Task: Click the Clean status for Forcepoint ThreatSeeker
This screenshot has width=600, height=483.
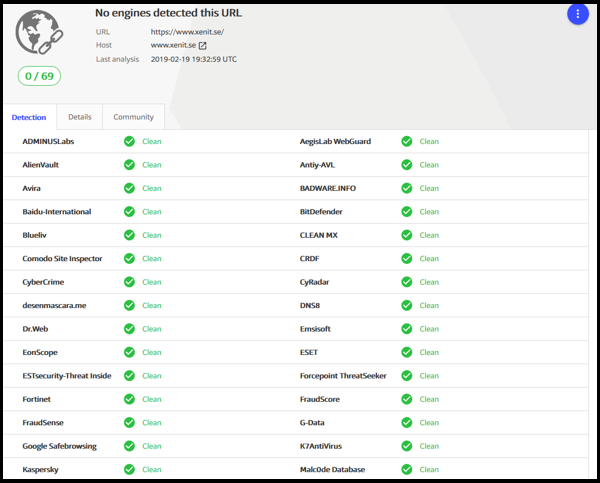Action: pyautogui.click(x=429, y=376)
